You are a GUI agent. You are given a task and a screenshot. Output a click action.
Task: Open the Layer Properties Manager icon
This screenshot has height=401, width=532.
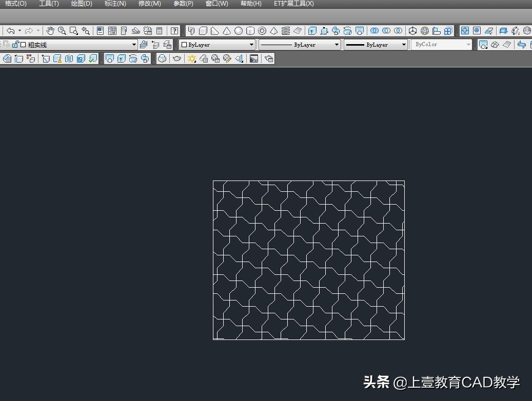click(x=144, y=45)
